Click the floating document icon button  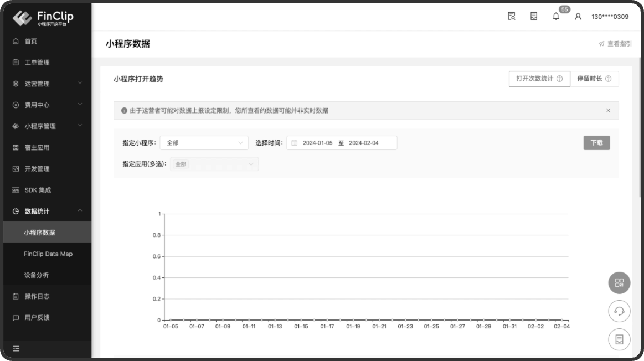[x=619, y=339]
